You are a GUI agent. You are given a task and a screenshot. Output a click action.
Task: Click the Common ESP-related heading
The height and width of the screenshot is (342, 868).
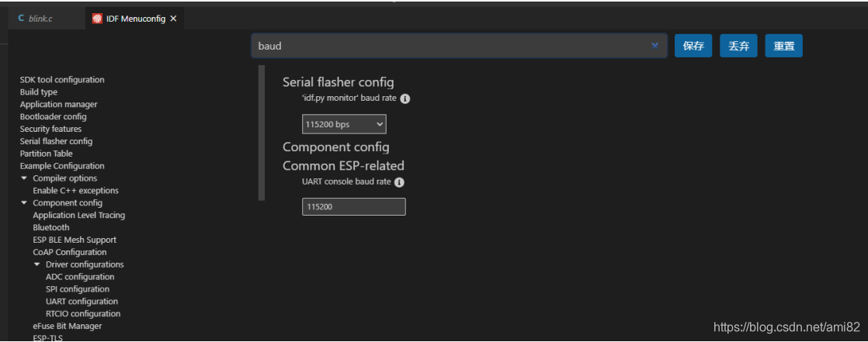pos(343,166)
